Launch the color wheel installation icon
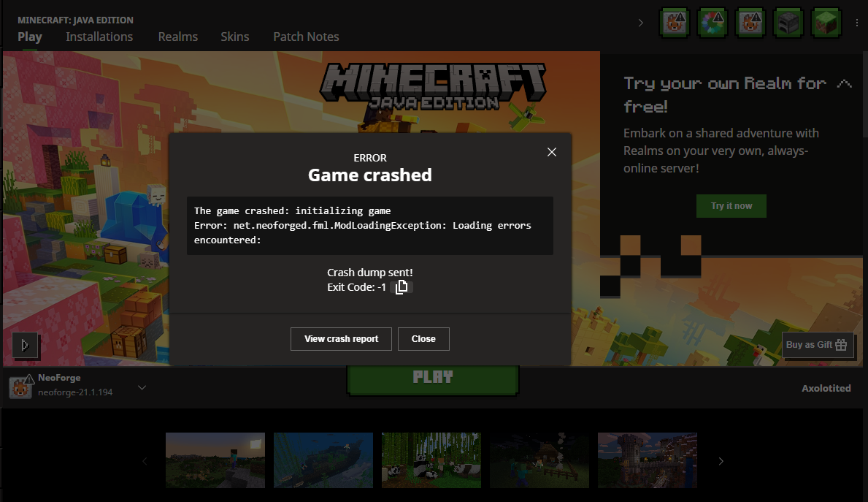The width and height of the screenshot is (868, 502). tap(713, 23)
